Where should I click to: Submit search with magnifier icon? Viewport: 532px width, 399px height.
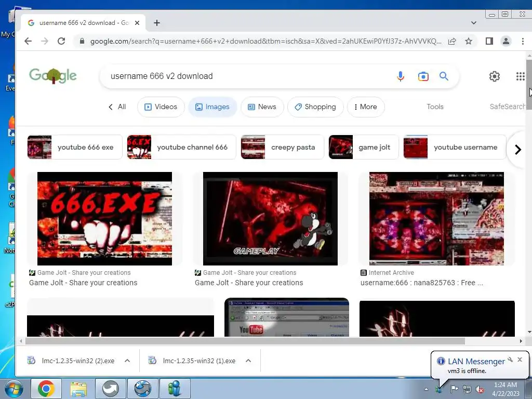444,76
